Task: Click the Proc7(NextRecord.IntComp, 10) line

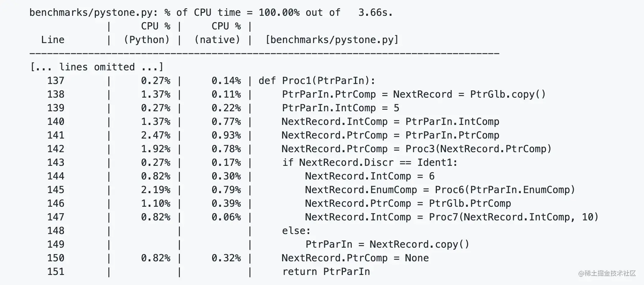Action: click(x=452, y=217)
